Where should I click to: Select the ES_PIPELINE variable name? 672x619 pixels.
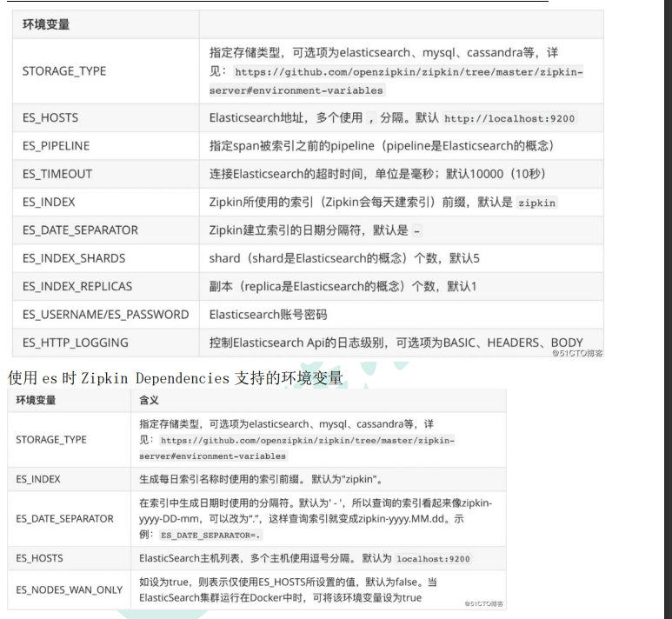(57, 146)
